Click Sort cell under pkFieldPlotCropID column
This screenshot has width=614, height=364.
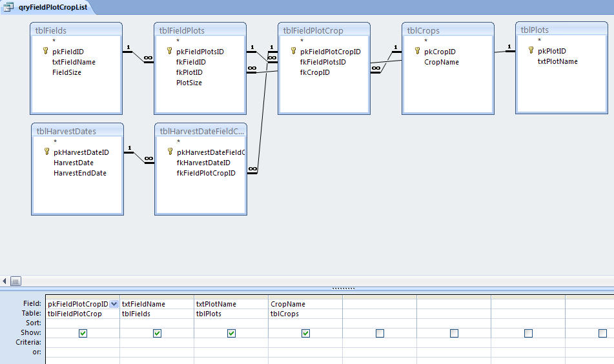point(83,323)
